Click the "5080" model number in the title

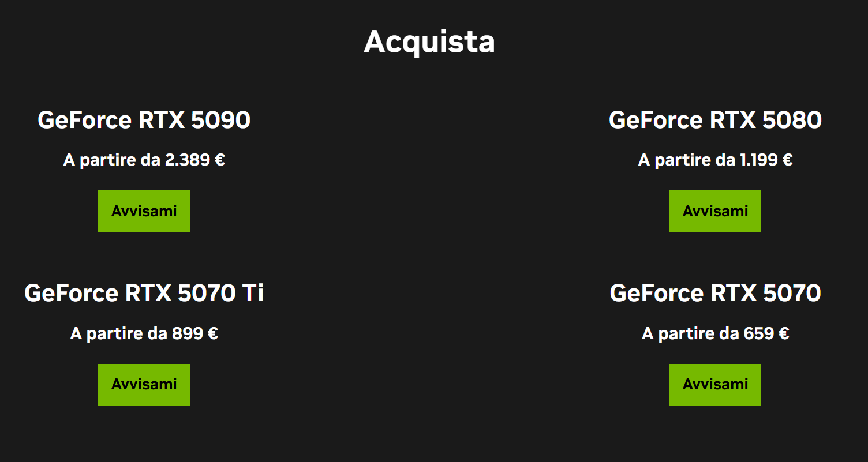792,120
